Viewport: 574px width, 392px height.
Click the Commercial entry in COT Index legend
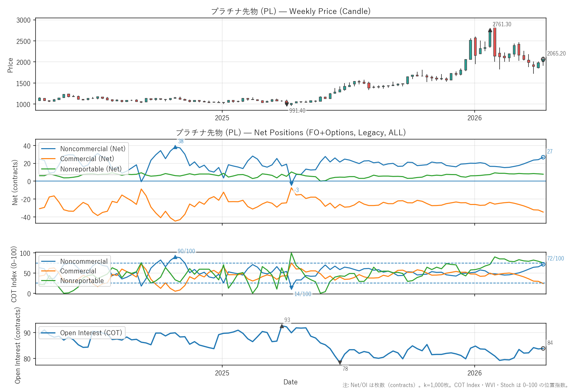(x=78, y=271)
